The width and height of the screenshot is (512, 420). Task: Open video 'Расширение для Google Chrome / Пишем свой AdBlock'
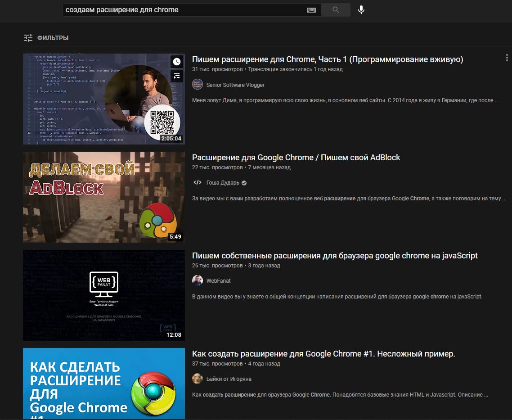point(296,158)
